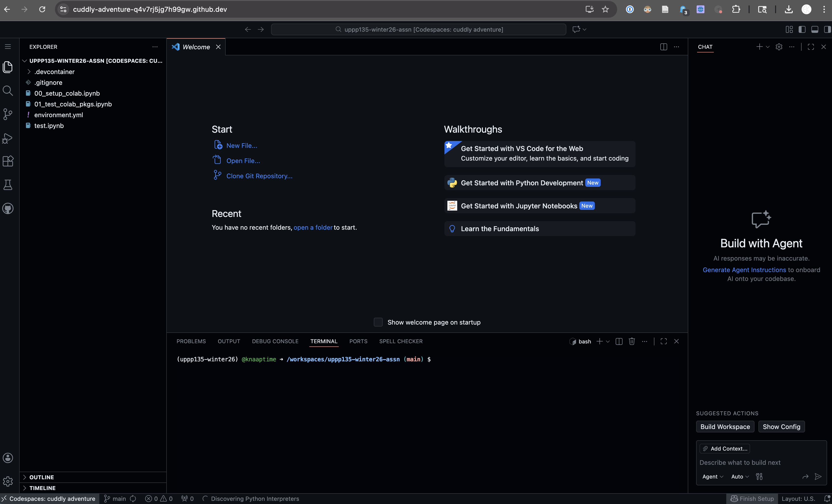The width and height of the screenshot is (832, 504).
Task: Toggle the secondary side bar
Action: [827, 29]
